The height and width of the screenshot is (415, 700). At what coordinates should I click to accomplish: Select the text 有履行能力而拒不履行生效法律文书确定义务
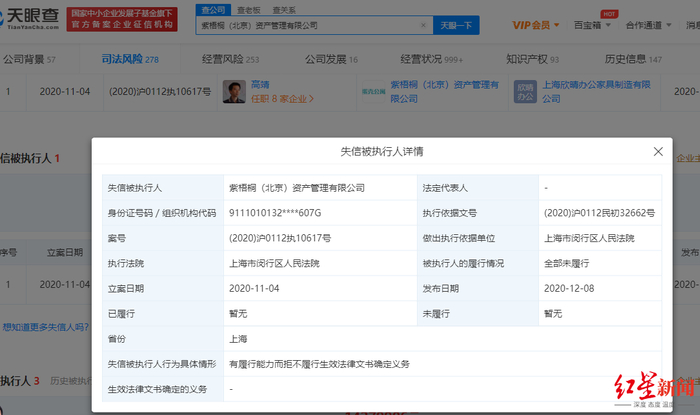[x=319, y=364]
